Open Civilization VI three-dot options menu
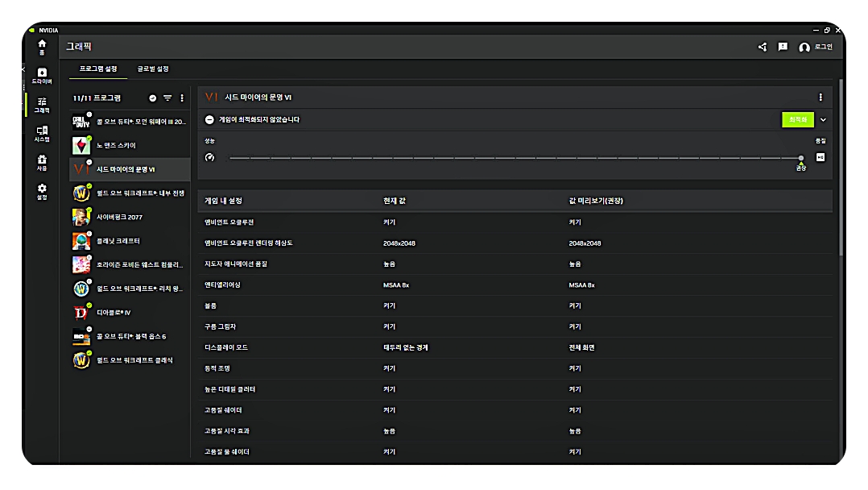Image resolution: width=868 pixels, height=490 pixels. (820, 97)
